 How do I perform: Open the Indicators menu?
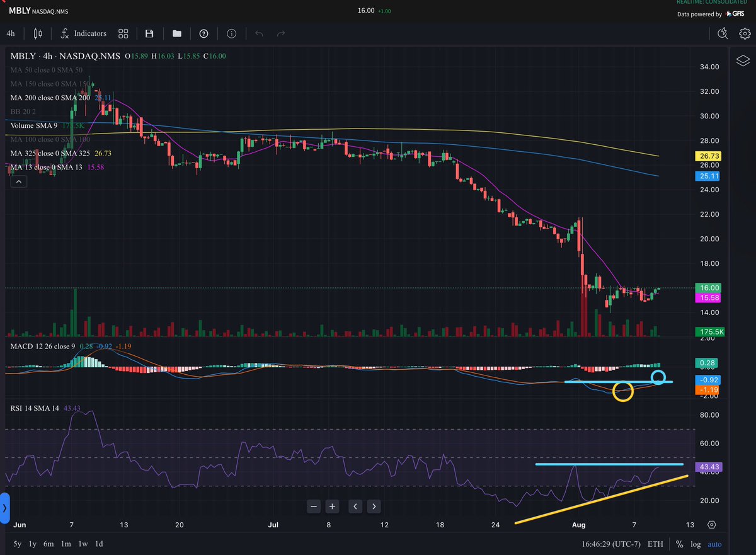[x=84, y=33]
